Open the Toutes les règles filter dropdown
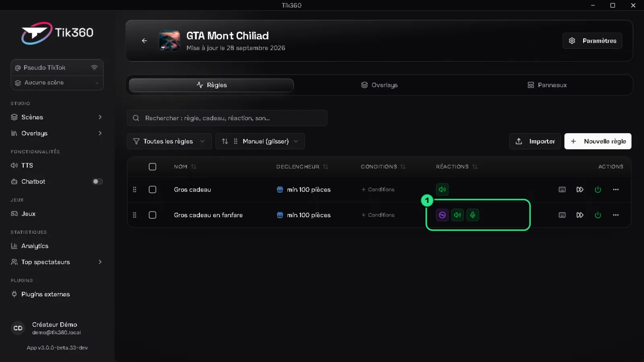Viewport: 644px width, 362px height. click(169, 141)
